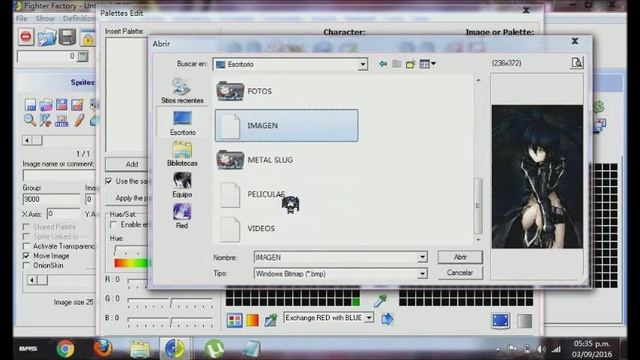Image resolution: width=640 pixels, height=360 pixels.
Task: Click the pink folder sprite icon in Sprites panel
Action: pos(46,105)
